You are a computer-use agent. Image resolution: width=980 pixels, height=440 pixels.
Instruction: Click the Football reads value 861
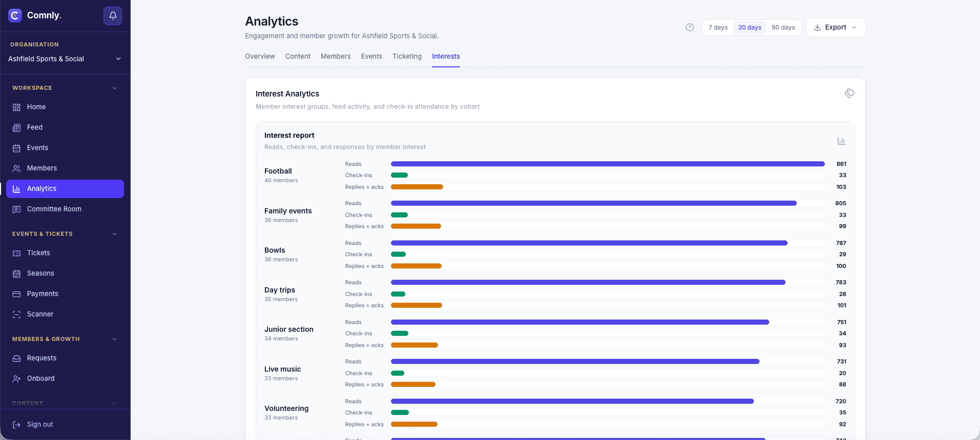pos(841,164)
